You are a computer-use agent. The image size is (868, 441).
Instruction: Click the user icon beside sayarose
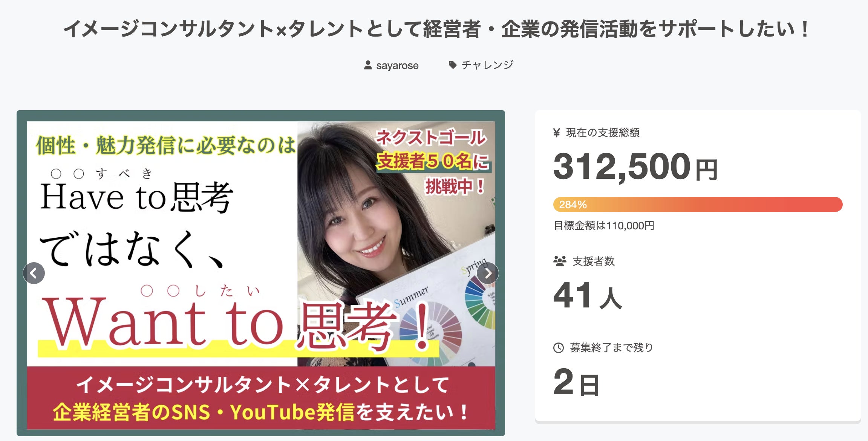(368, 65)
